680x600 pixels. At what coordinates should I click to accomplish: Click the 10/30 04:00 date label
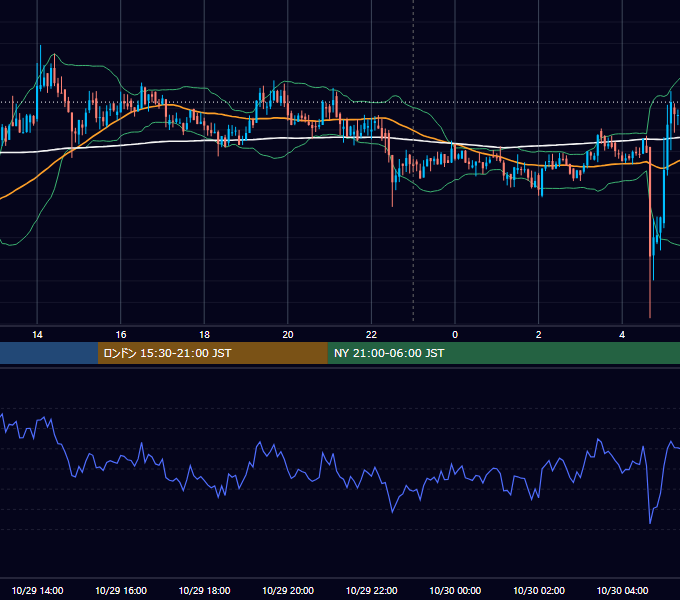point(622,590)
